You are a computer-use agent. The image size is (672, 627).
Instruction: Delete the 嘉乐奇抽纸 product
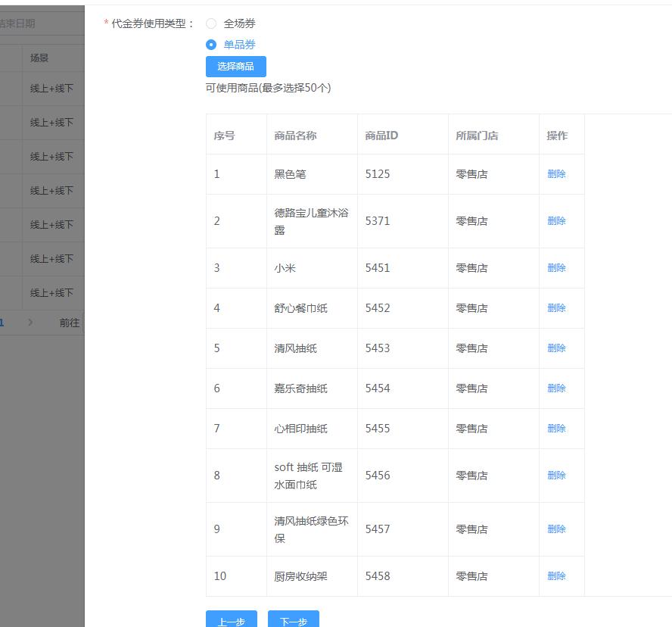(556, 388)
